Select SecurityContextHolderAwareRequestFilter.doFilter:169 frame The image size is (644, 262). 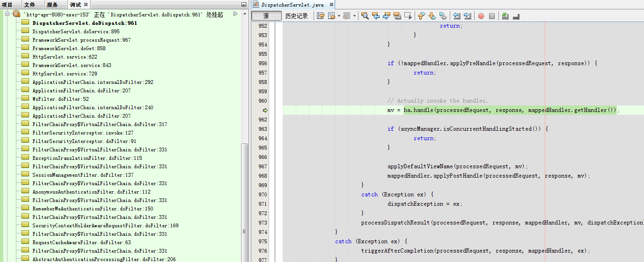105,225
